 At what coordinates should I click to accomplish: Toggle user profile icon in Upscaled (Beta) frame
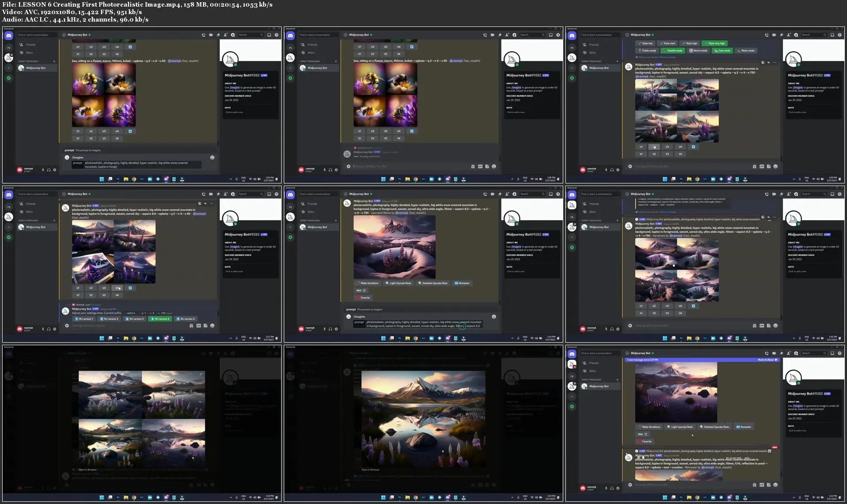(515, 194)
